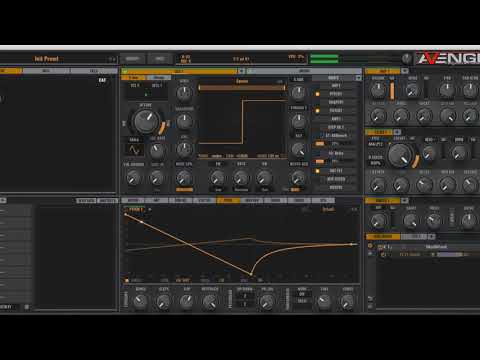Click the first gray button right of preset name
480x360 pixels.
point(132,59)
